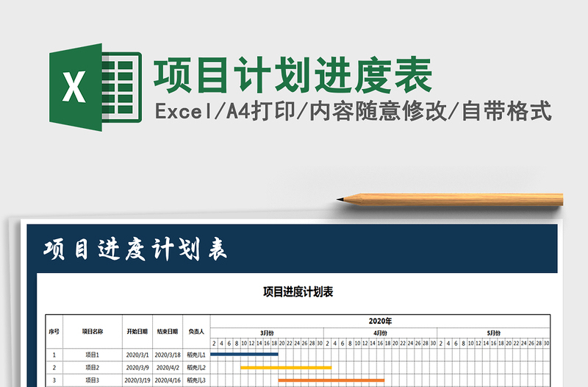This screenshot has width=588, height=387.
Task: Select the 开始日期 column header
Action: coord(137,331)
